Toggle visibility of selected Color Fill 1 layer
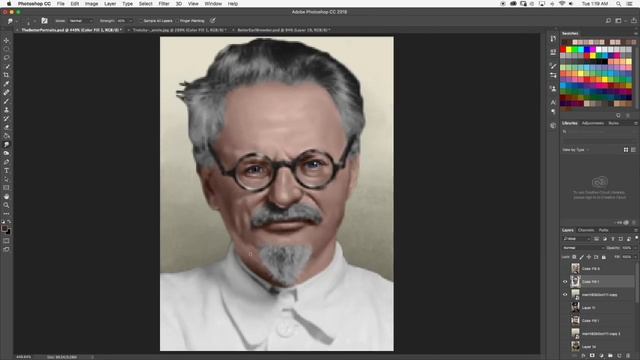This screenshot has height=360, width=640. 565,282
